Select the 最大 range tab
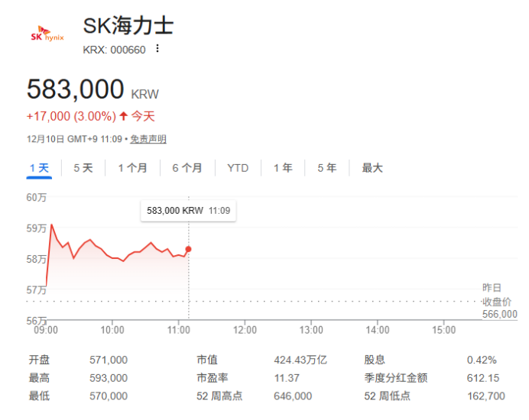Viewport: 529px width, 420px height. (372, 168)
